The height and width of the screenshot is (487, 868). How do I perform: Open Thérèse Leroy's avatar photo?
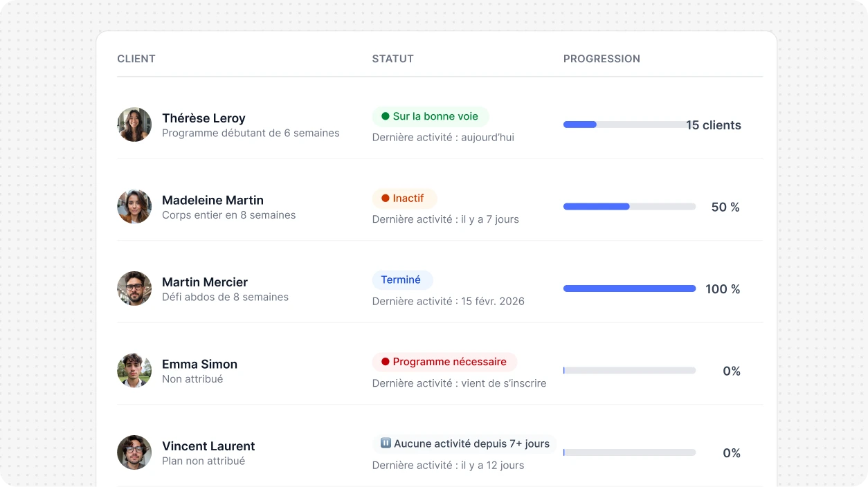click(x=134, y=125)
